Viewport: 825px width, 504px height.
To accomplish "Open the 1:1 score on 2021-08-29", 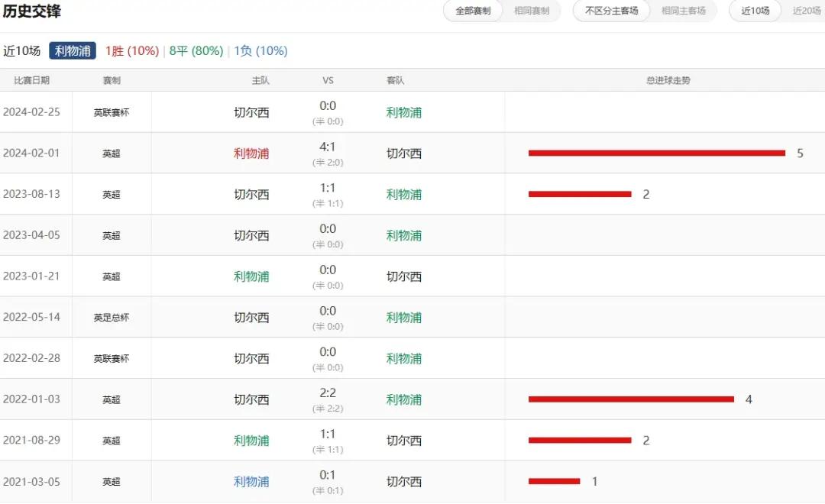I will [327, 434].
